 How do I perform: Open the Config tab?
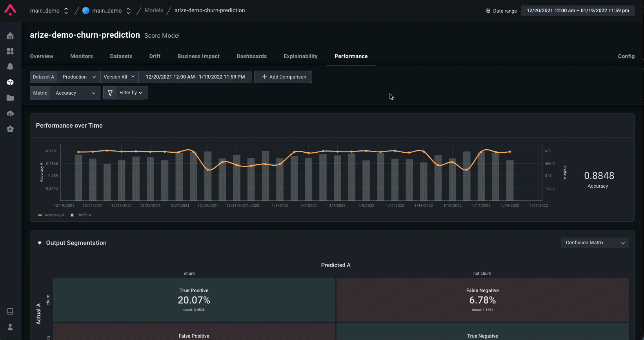tap(626, 56)
